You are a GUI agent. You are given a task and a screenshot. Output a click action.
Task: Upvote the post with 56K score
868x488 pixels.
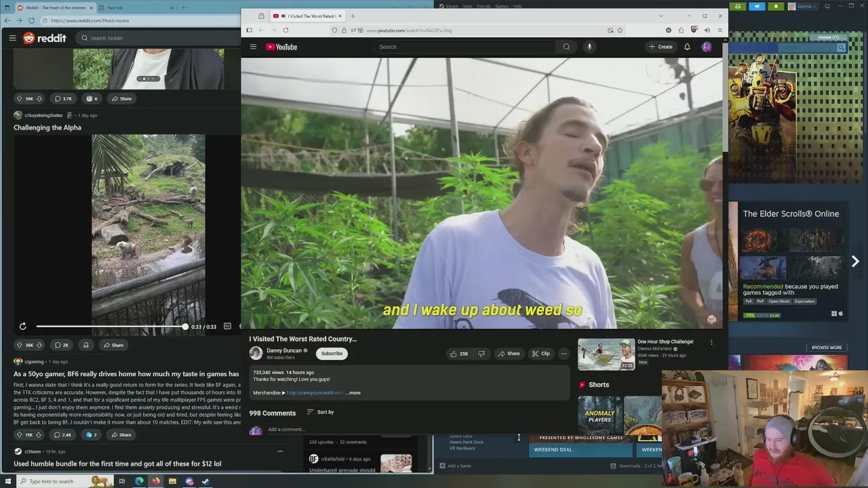coord(20,98)
